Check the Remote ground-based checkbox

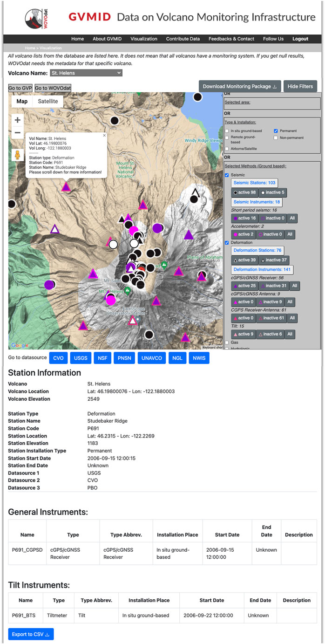click(227, 138)
